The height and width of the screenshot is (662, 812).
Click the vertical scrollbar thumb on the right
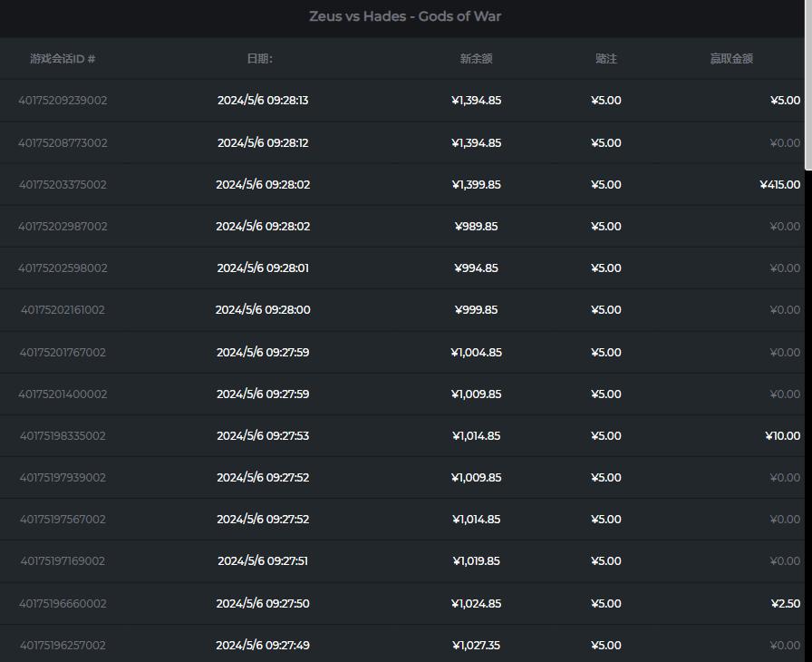tap(808, 85)
